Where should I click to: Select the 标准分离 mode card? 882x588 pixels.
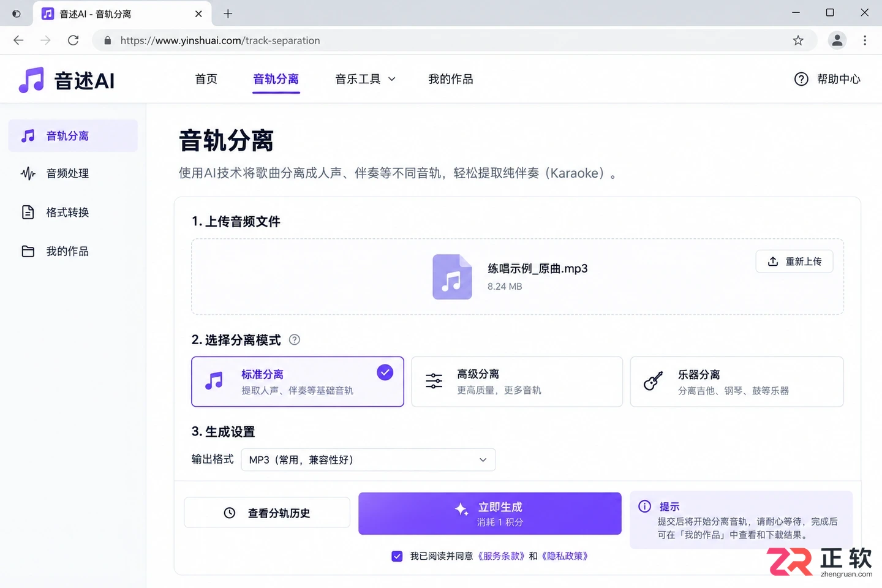[298, 382]
